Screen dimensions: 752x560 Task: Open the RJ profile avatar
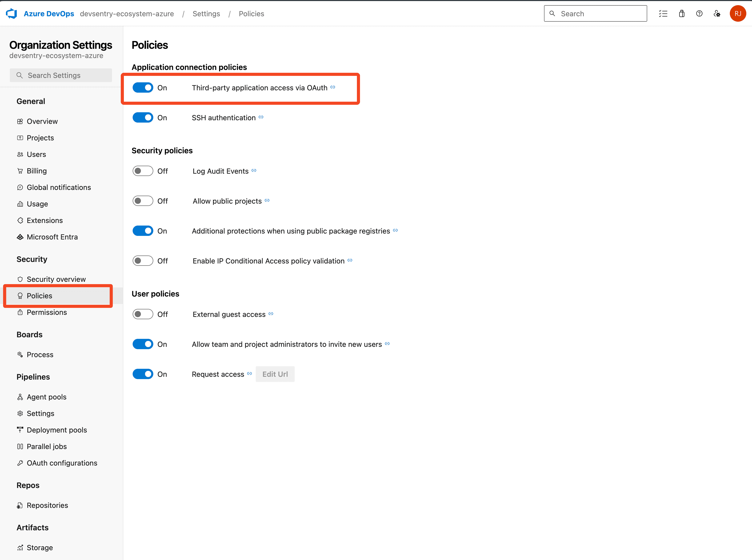(738, 14)
